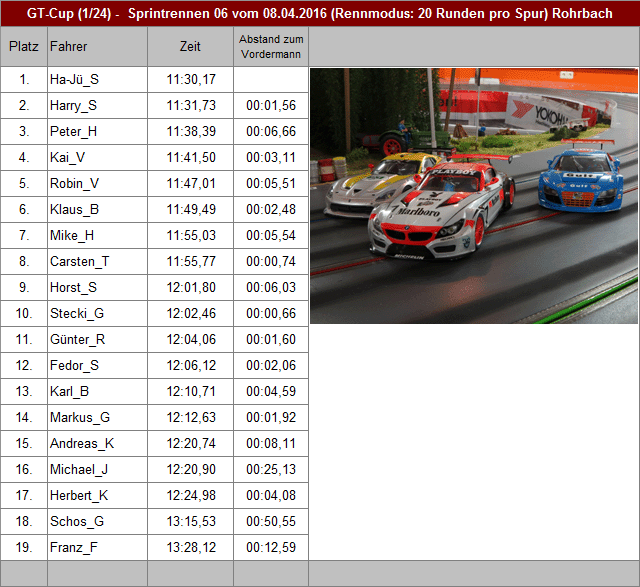The height and width of the screenshot is (587, 640).
Task: Select driver name 'Kai_V'
Action: pyautogui.click(x=67, y=158)
